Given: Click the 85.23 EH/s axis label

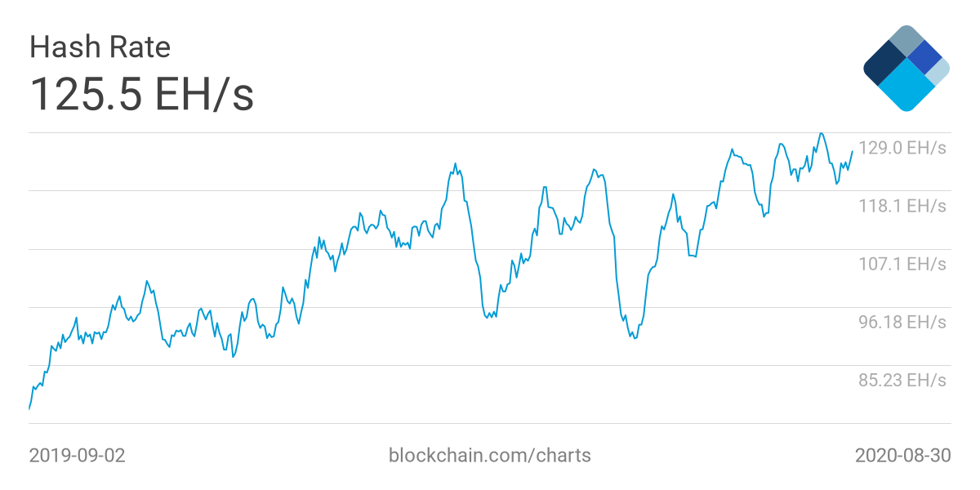Looking at the screenshot, I should pyautogui.click(x=902, y=380).
